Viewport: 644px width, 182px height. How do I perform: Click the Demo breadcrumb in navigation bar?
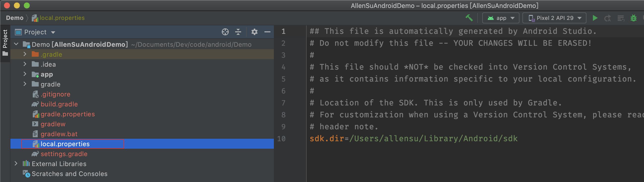pyautogui.click(x=15, y=18)
